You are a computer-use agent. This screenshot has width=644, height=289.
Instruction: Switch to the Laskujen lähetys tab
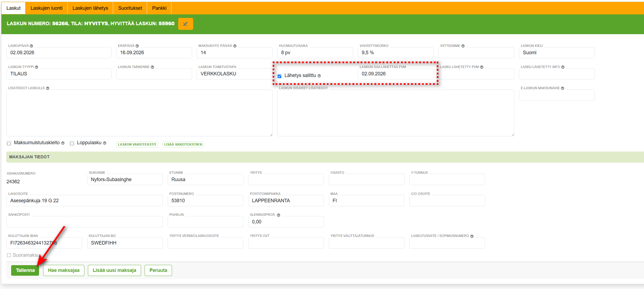(x=90, y=8)
